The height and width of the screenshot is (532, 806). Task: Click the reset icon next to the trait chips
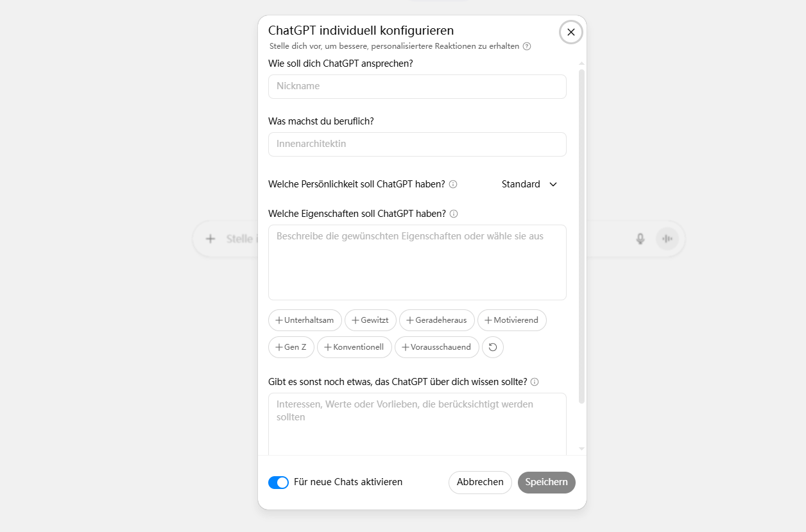click(492, 347)
